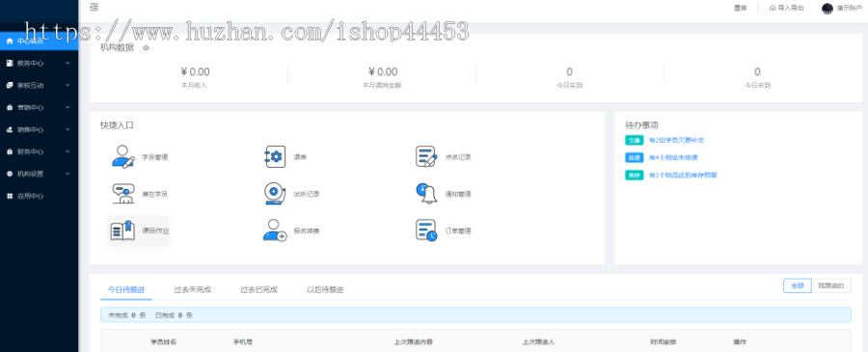Expand the 机构设置 chevron
This screenshot has width=868, height=352.
[x=68, y=174]
